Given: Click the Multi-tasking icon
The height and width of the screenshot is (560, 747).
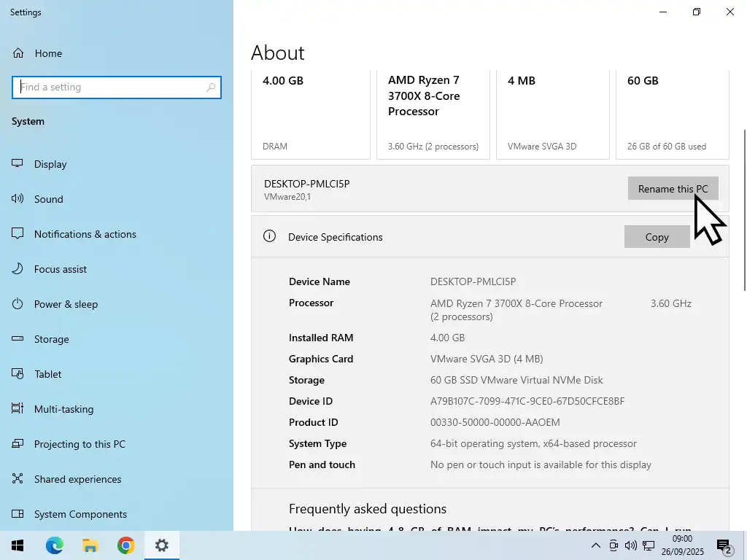Looking at the screenshot, I should pyautogui.click(x=18, y=408).
